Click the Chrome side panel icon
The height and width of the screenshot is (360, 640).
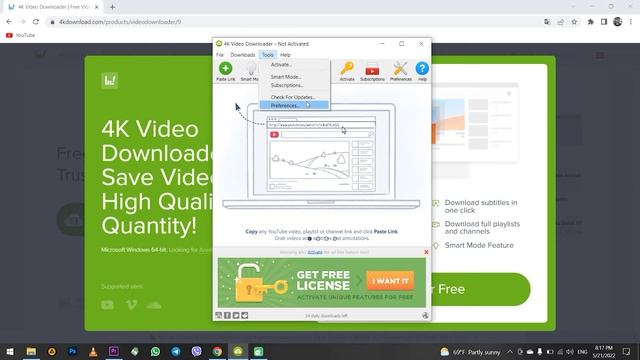coord(604,22)
